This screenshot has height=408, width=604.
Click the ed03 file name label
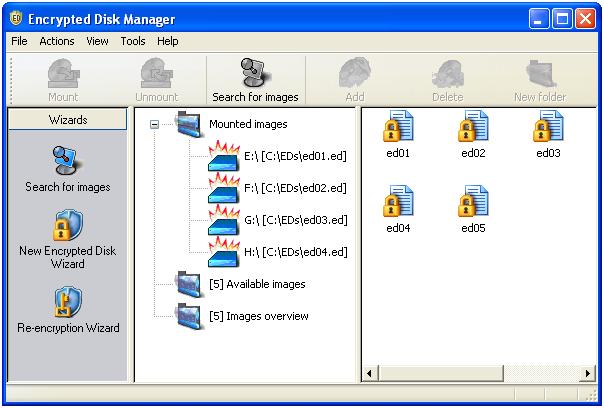(x=548, y=153)
